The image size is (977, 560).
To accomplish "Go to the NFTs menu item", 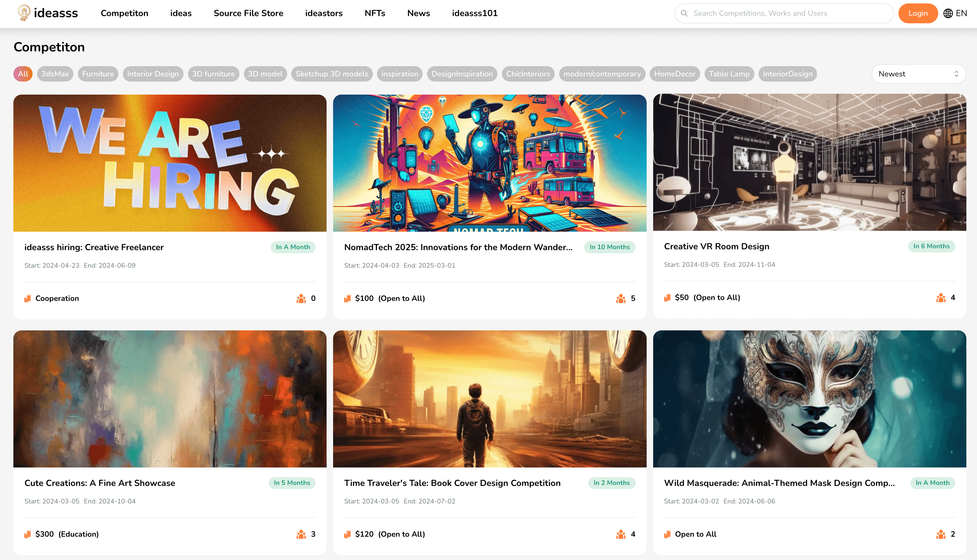I will 375,13.
